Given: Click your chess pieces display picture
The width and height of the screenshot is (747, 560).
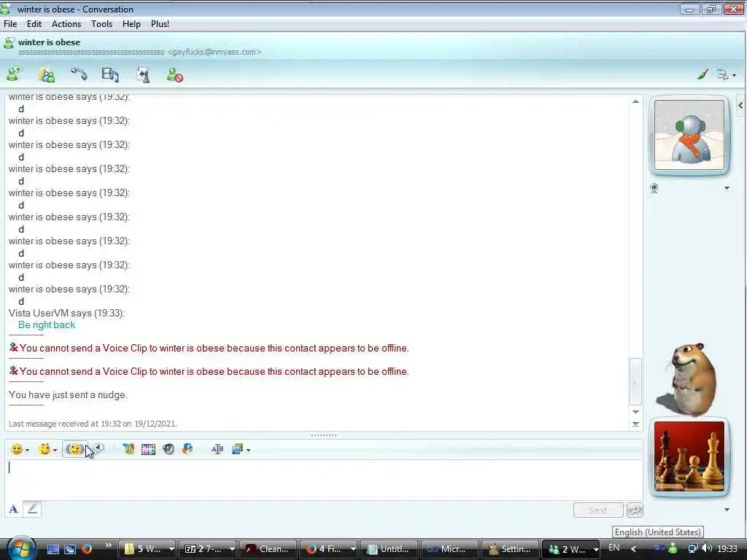Looking at the screenshot, I should click(689, 456).
